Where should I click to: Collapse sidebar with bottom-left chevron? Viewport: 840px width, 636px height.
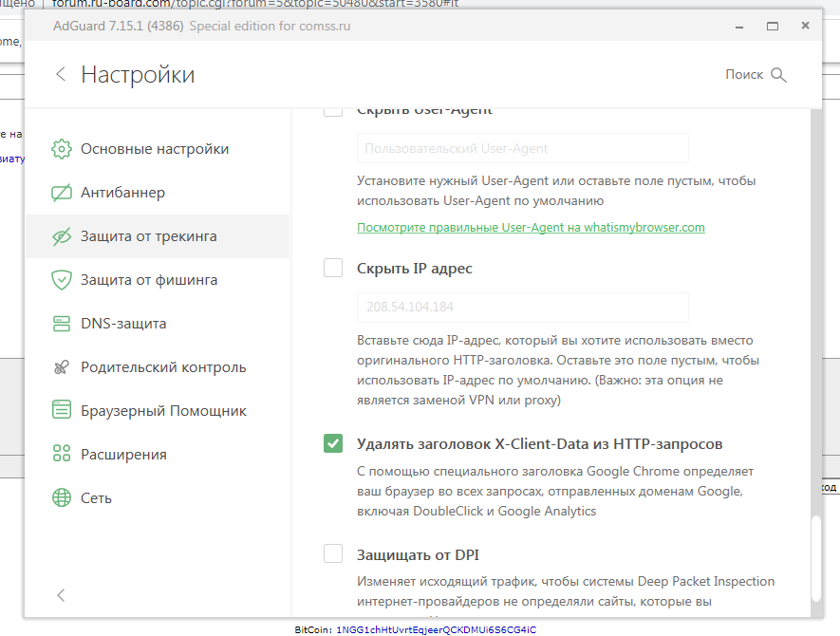click(61, 595)
